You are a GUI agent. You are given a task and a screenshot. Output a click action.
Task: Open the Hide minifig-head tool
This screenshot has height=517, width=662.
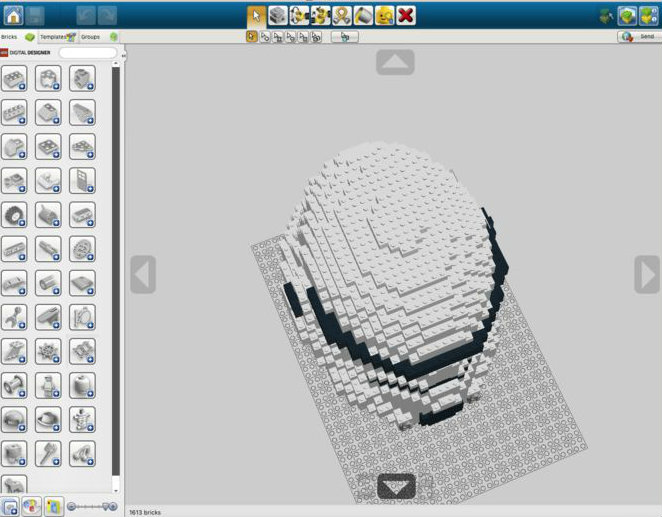tap(385, 16)
